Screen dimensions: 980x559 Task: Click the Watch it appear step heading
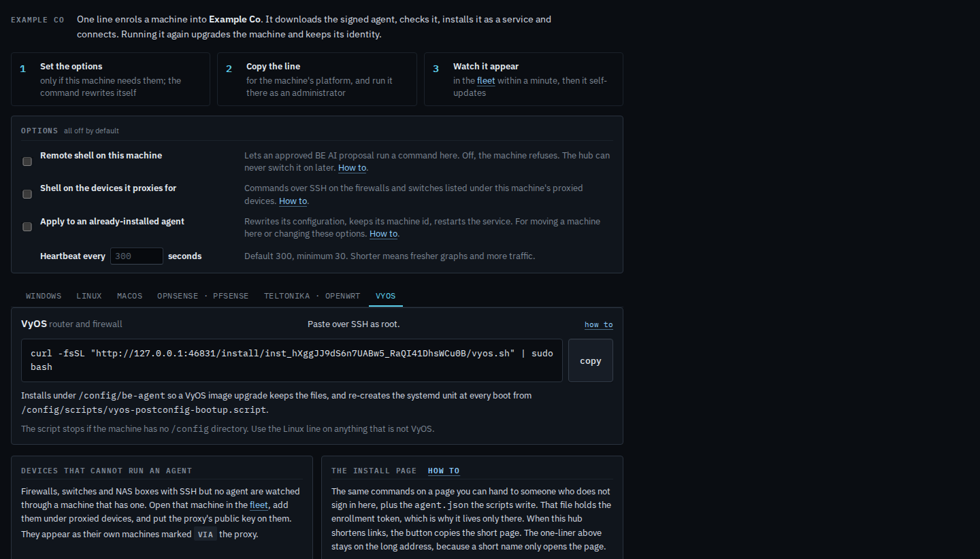(486, 67)
